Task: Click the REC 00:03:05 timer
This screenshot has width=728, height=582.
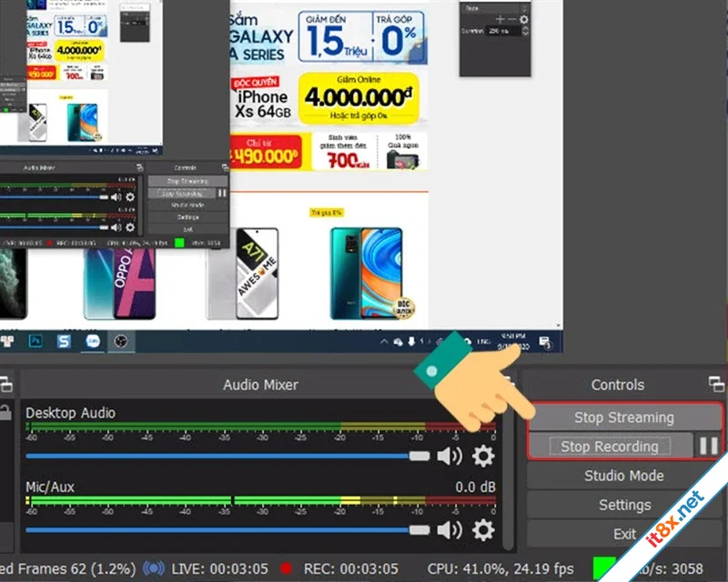Action: [351, 568]
